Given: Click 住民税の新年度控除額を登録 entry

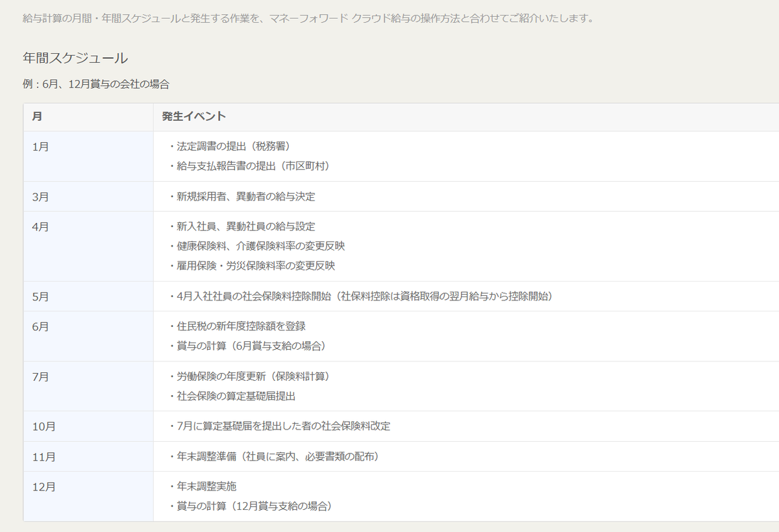Looking at the screenshot, I should pos(237,326).
